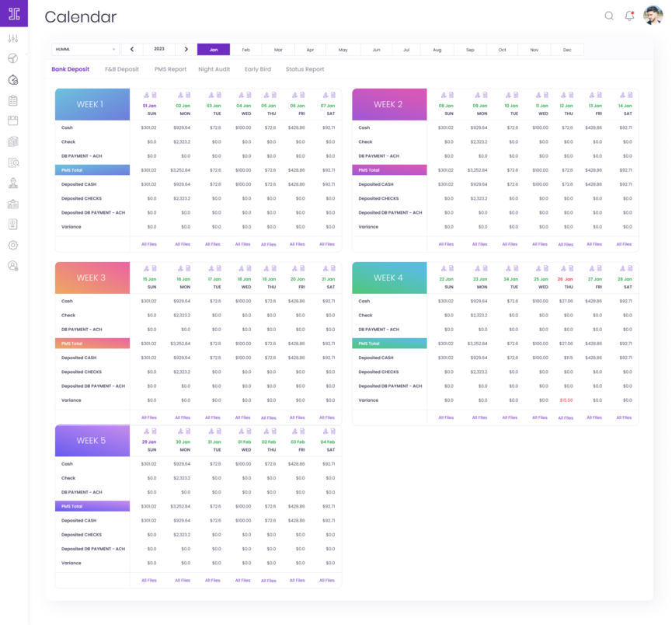Click the app logo at top left

14,14
